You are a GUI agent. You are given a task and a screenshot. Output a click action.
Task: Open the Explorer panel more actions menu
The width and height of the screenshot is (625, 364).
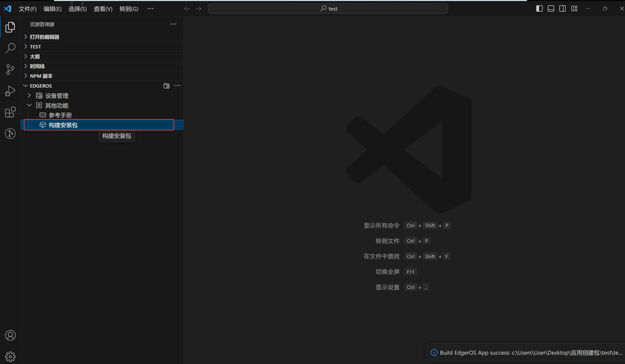[x=173, y=24]
